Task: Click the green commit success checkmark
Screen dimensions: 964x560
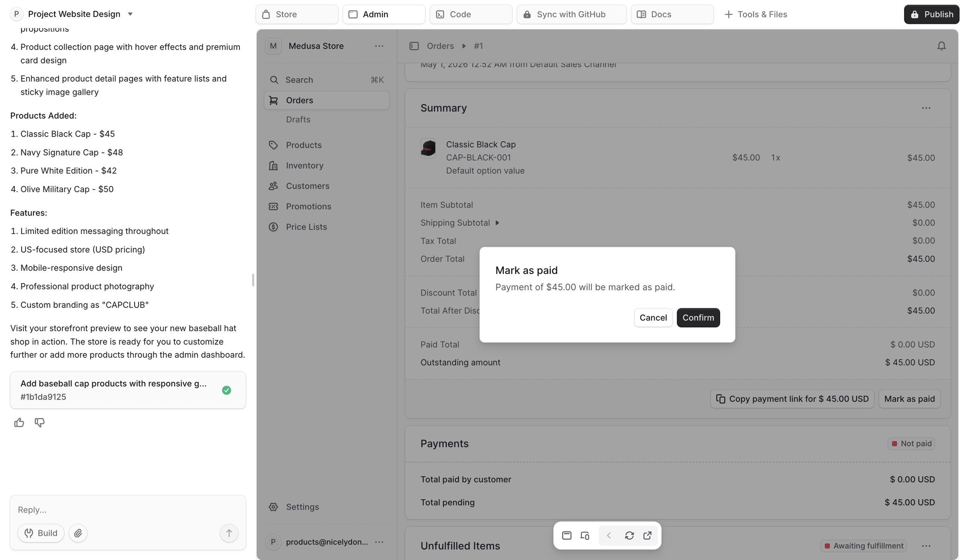Action: (227, 390)
